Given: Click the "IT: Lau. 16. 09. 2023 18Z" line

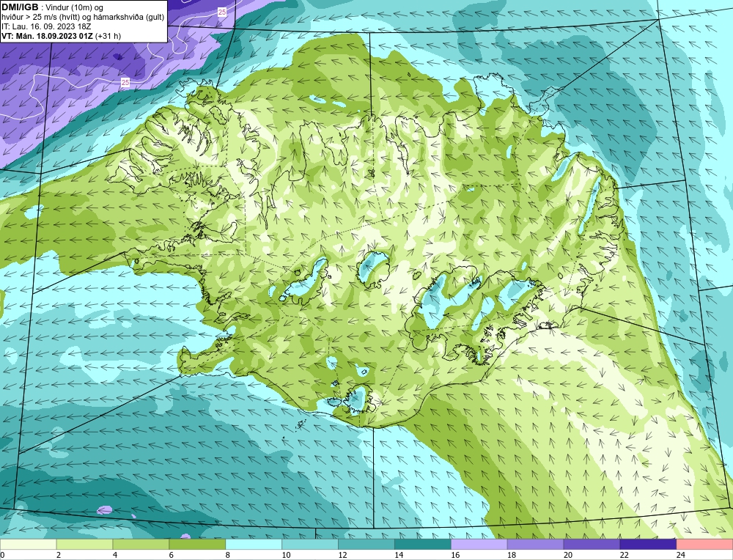Looking at the screenshot, I should [x=46, y=26].
